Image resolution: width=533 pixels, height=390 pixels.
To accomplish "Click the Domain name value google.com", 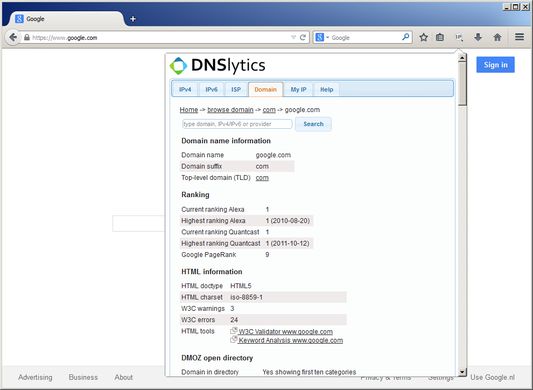I will coord(273,155).
